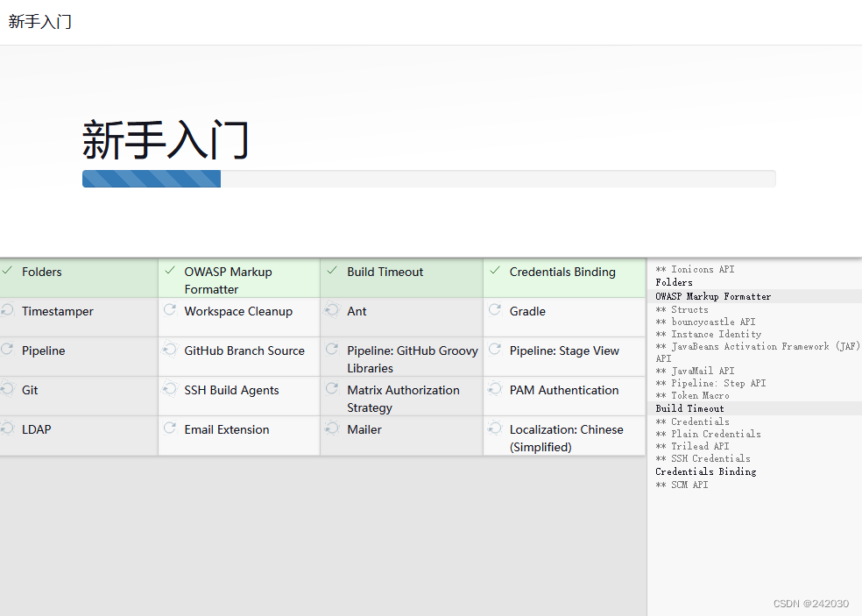Click Localization: Chinese (Simplified) label
Screen dimensions: 862x616
[566, 438]
